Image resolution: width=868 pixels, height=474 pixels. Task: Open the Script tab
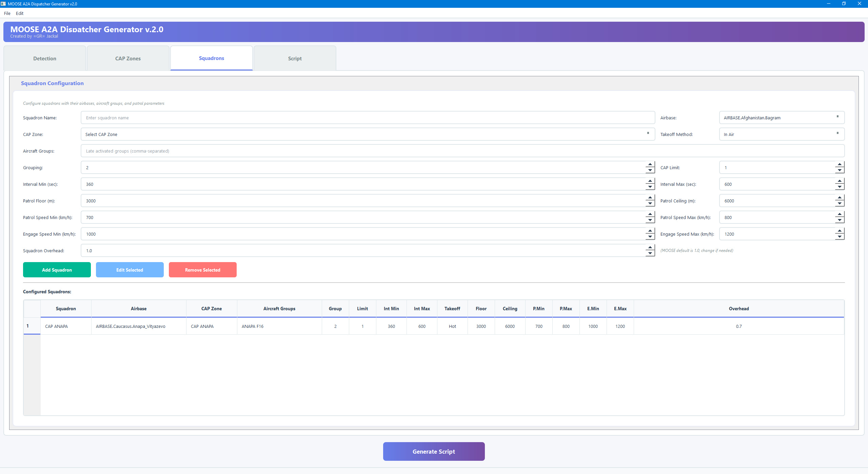(294, 58)
